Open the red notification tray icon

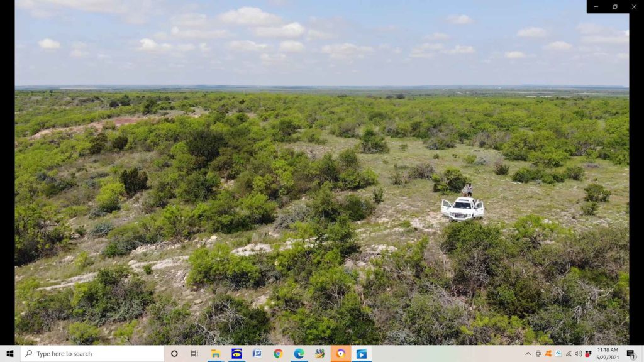coord(588,353)
